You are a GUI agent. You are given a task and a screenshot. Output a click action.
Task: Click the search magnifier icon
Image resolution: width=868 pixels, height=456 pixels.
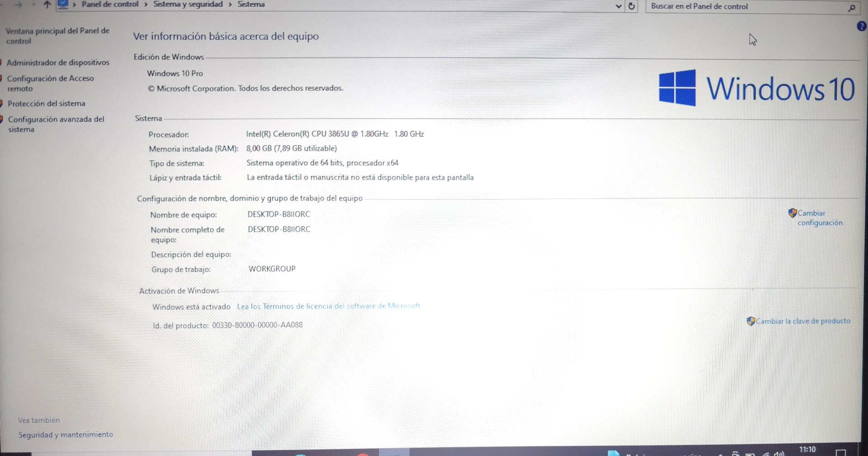851,8
